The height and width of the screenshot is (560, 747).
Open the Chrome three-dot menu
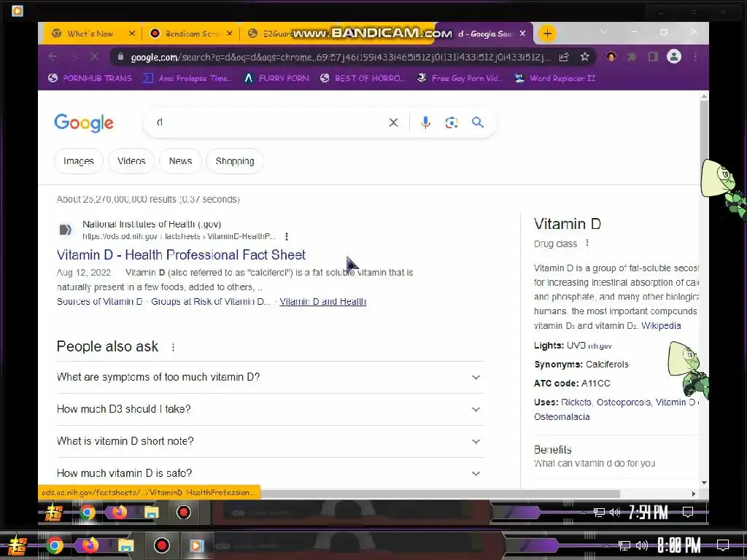[x=695, y=57]
